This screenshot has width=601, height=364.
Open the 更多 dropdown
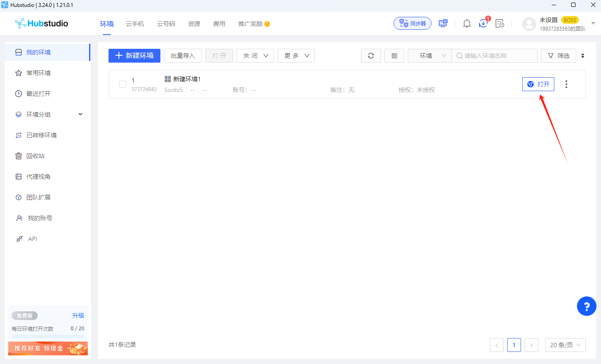pos(296,56)
